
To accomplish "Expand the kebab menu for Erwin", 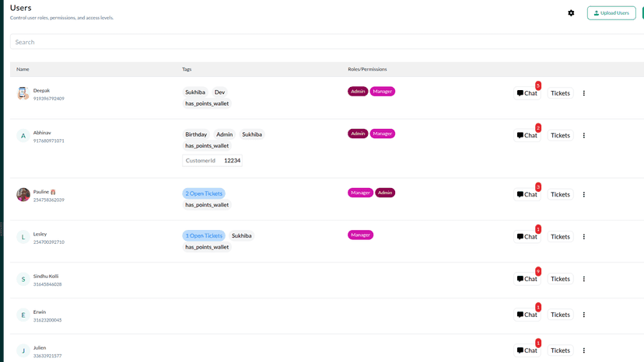I will 583,315.
